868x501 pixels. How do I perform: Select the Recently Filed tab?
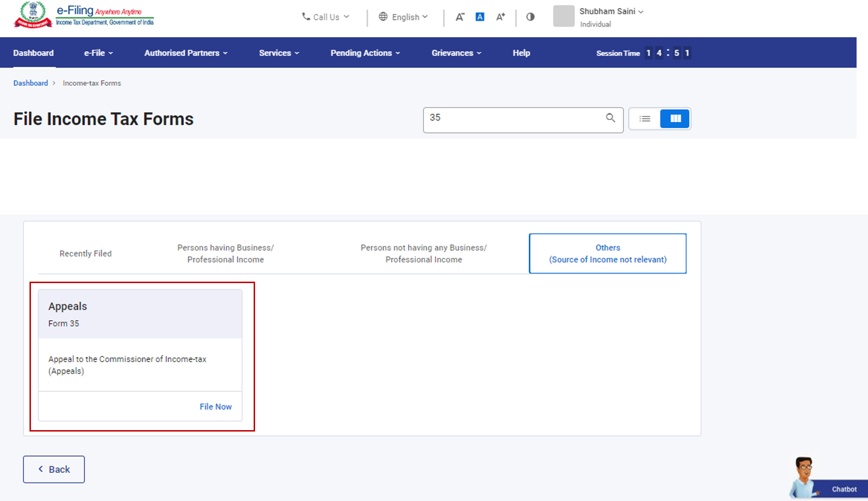coord(86,254)
